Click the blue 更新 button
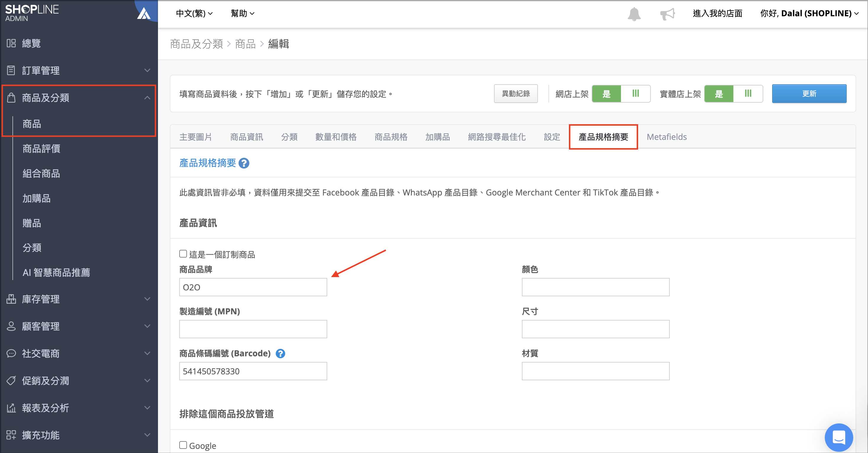Screen dimensions: 868x453 coord(809,94)
